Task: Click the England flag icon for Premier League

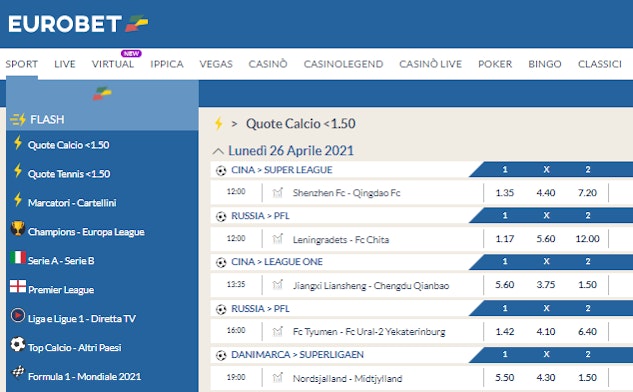Action: (x=18, y=286)
